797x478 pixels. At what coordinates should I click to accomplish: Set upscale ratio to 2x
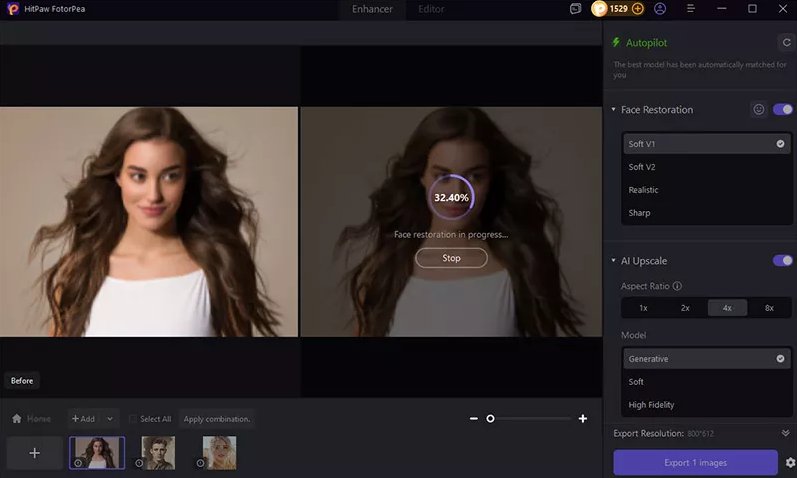(x=685, y=308)
